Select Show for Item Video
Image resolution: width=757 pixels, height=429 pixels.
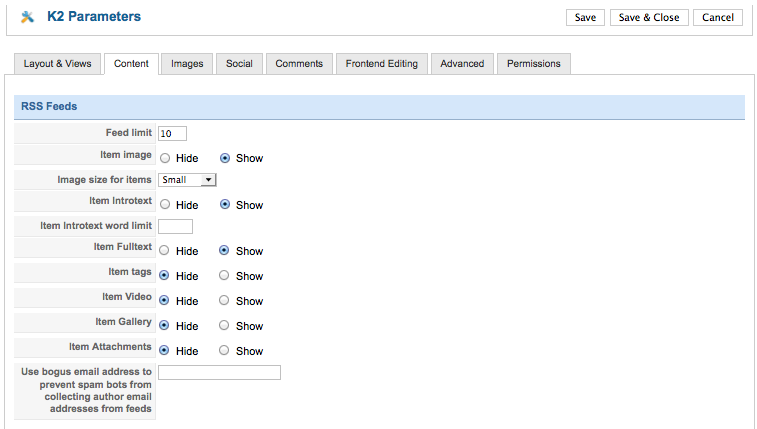pos(224,300)
